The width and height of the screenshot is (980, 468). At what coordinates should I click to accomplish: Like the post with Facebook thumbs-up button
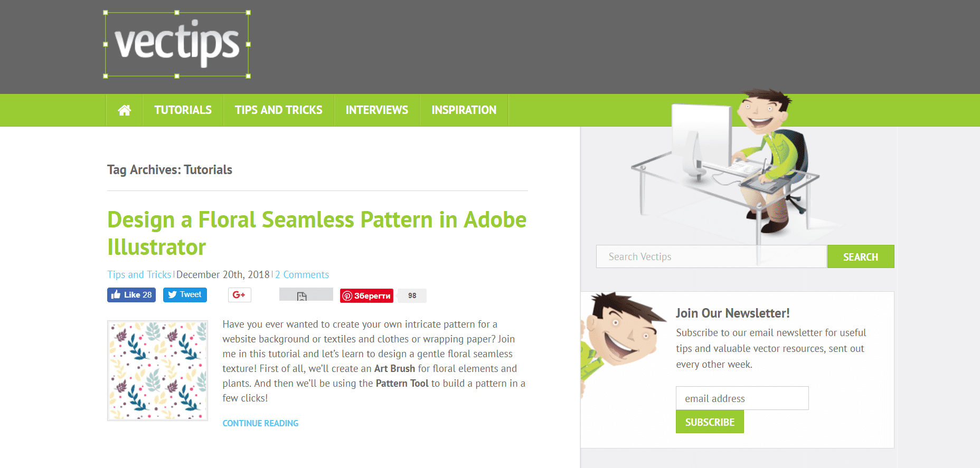tap(131, 295)
